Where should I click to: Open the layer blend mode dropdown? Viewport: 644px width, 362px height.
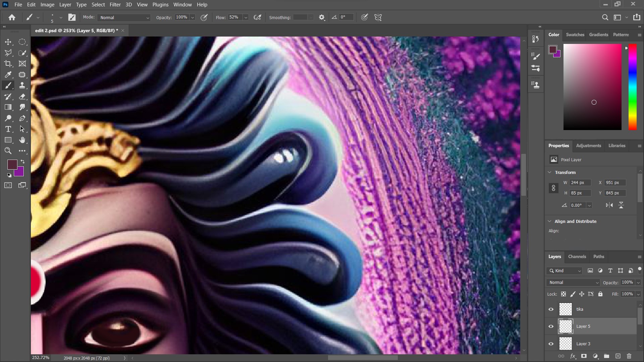(x=573, y=283)
